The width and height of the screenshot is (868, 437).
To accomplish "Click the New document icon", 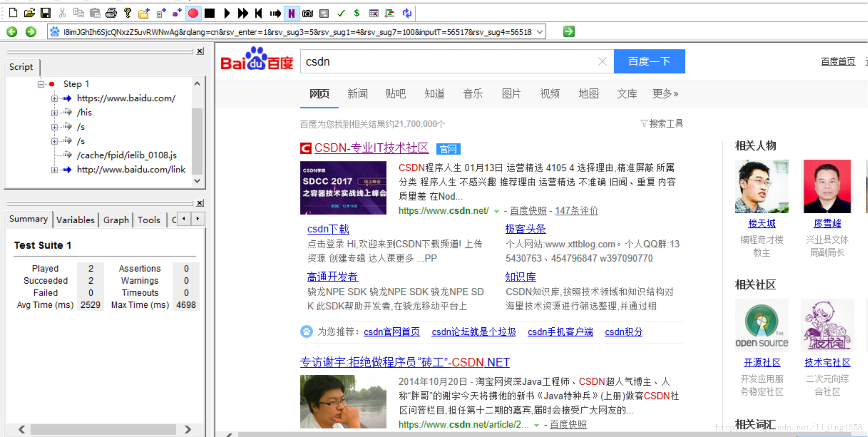I will (13, 13).
